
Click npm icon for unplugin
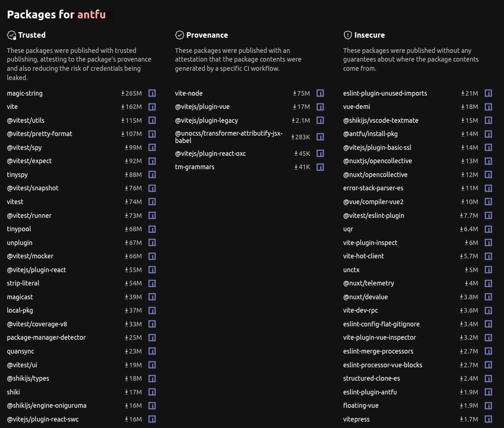[x=152, y=242]
